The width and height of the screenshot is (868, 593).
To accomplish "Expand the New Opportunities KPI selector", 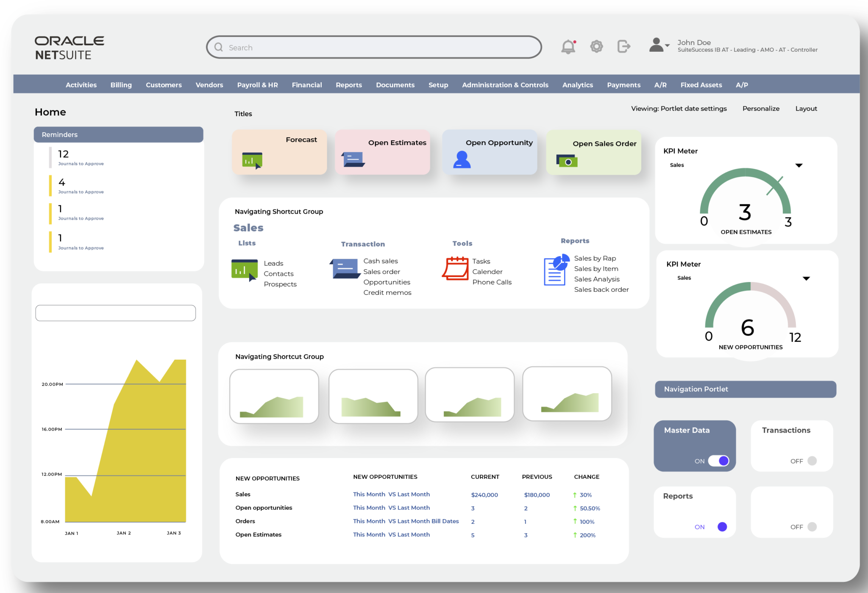I will point(806,278).
